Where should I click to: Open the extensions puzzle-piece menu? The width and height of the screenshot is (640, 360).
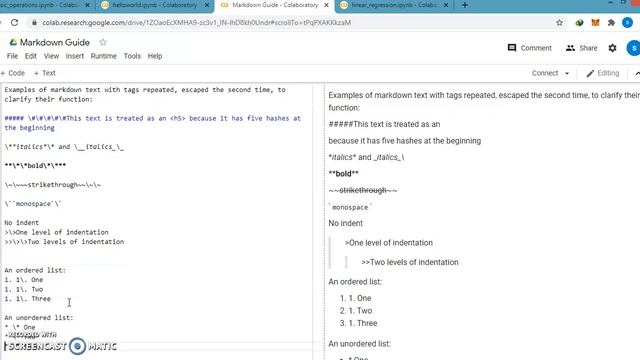click(x=611, y=22)
